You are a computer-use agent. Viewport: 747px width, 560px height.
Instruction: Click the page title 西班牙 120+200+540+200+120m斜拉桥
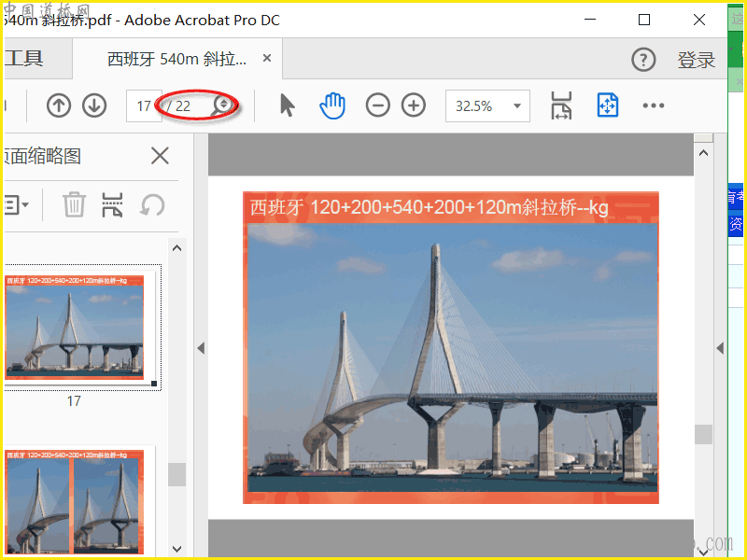(x=430, y=207)
